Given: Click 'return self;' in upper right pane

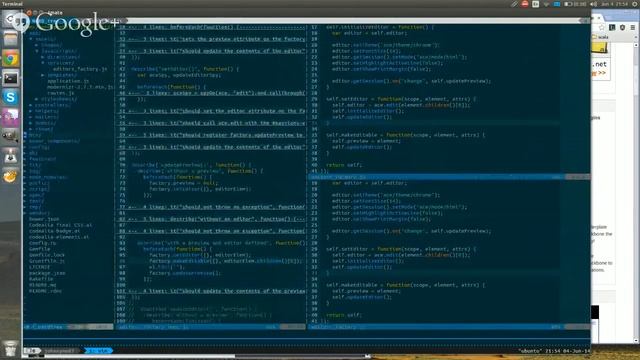Looking at the screenshot, I should click(344, 165).
